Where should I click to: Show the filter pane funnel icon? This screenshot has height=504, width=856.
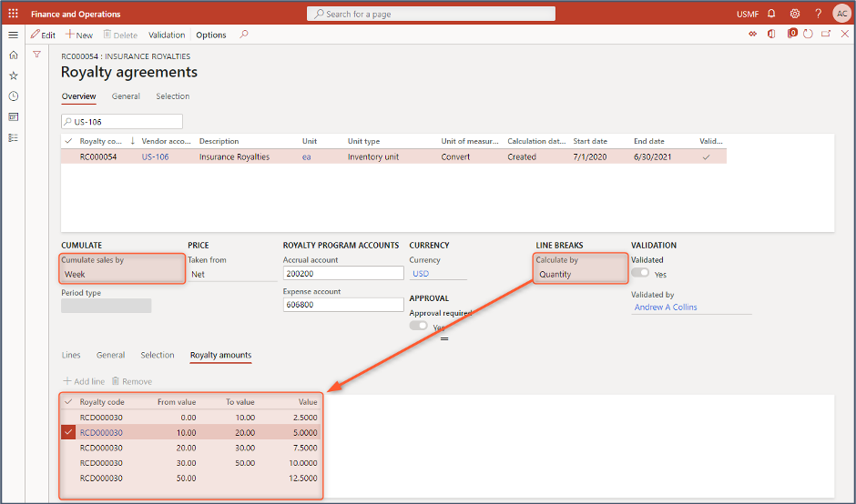(x=36, y=55)
